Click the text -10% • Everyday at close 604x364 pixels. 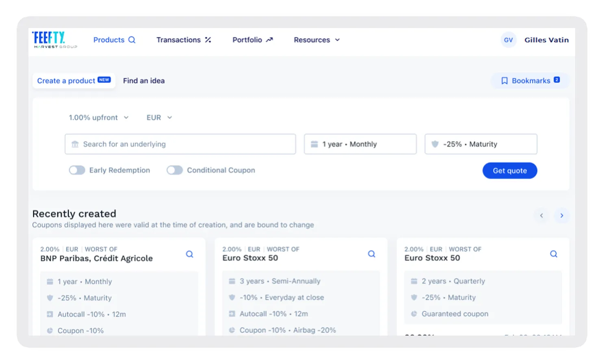coord(282,297)
